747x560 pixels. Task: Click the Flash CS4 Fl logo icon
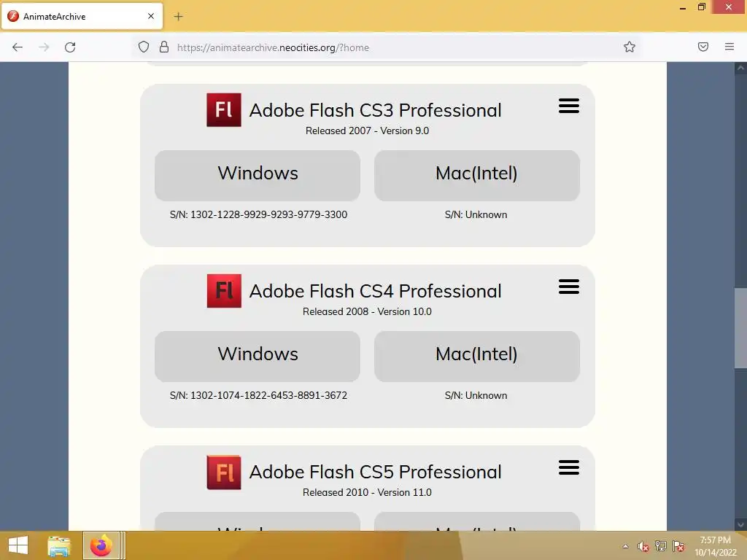tap(224, 290)
